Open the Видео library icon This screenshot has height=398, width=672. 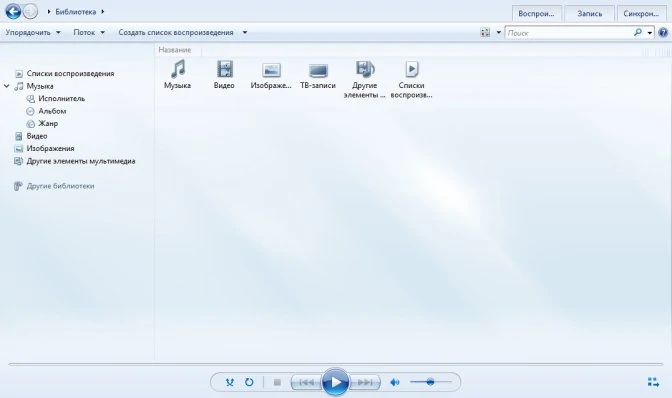224,75
